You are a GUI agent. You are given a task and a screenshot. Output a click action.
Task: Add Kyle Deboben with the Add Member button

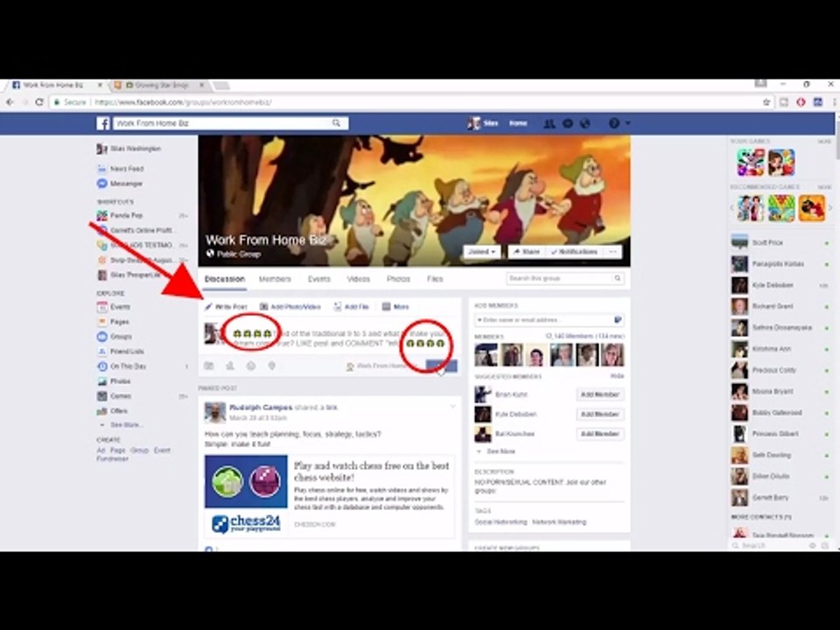click(600, 414)
